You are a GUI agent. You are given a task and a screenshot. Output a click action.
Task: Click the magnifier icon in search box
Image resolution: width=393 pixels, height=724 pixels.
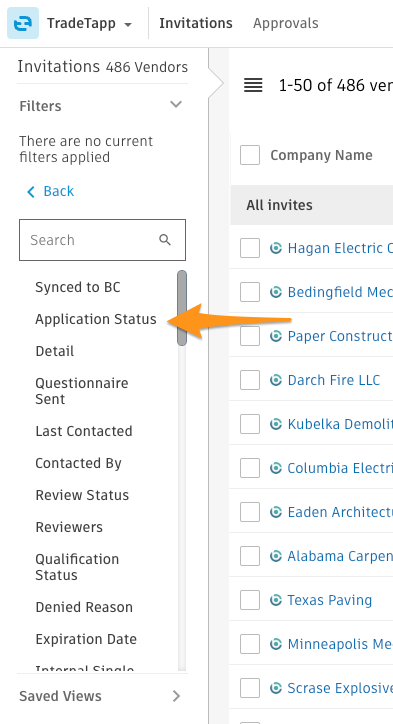click(165, 240)
